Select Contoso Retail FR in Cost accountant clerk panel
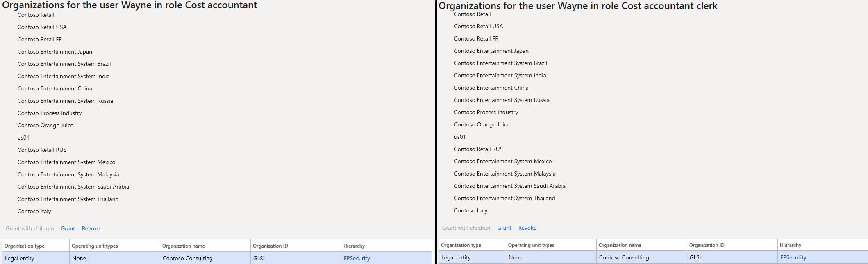Image resolution: width=868 pixels, height=264 pixels. pyautogui.click(x=477, y=38)
